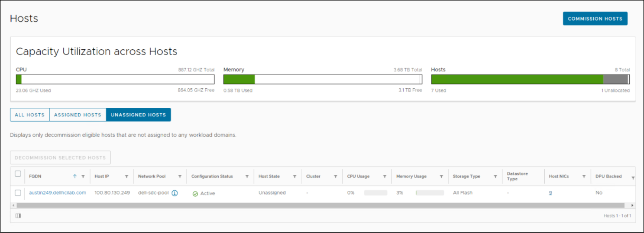The image size is (644, 233).
Task: Click the 0.58 TB Used memory label
Action: point(238,91)
